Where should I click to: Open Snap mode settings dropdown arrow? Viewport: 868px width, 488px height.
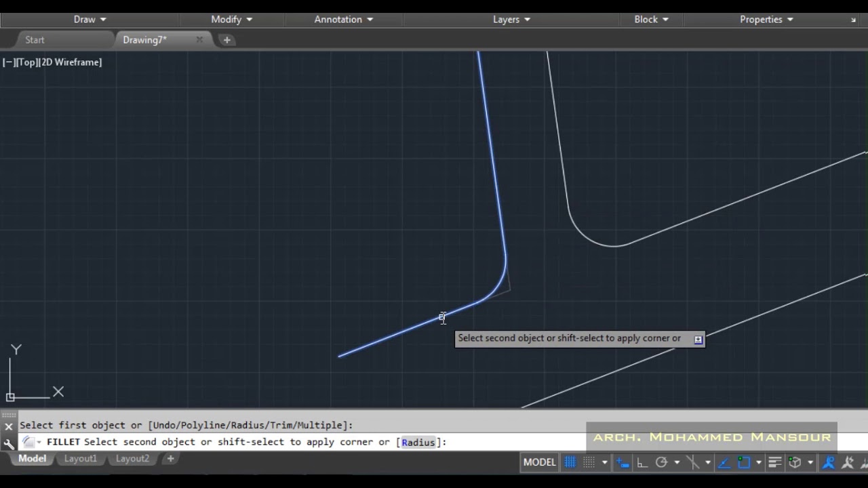[604, 462]
